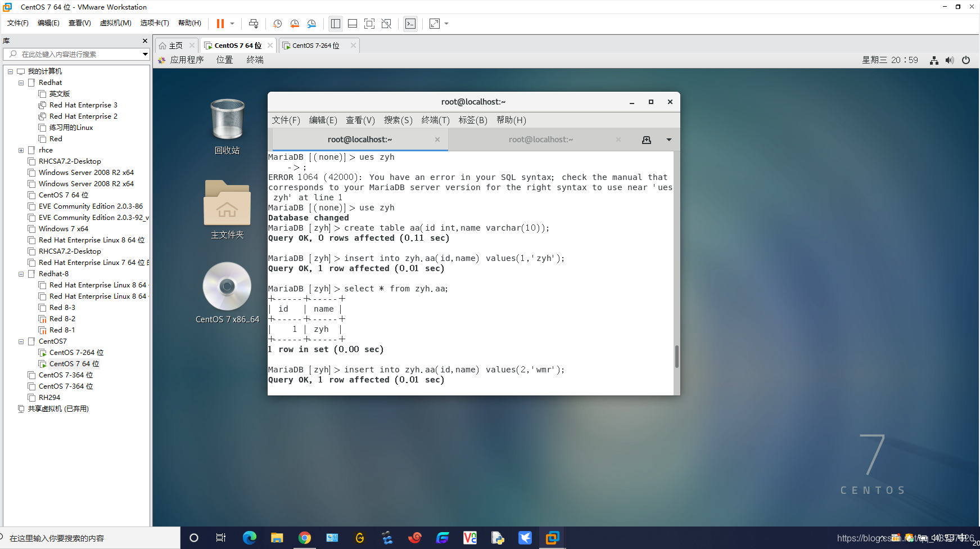The width and height of the screenshot is (980, 549).
Task: Open the terminal 帮助(H) menu
Action: pyautogui.click(x=511, y=120)
